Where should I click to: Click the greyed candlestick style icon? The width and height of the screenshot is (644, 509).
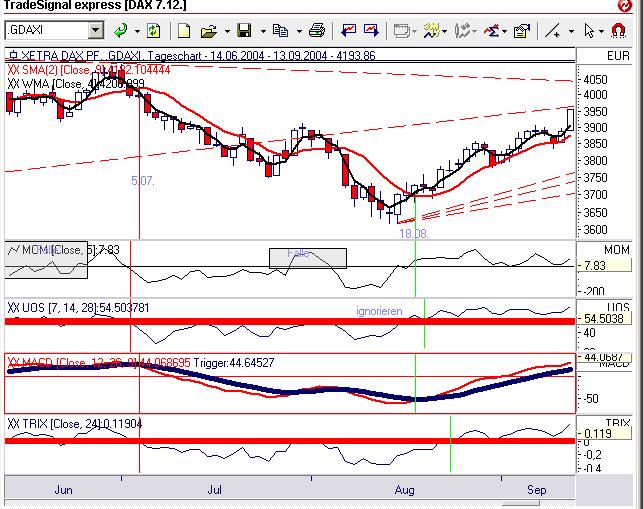point(462,31)
